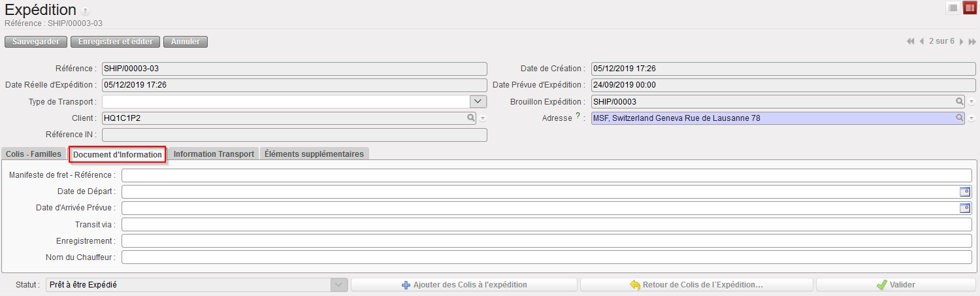Viewport: 980px width, 296px height.
Task: Focus the Enregistrement field
Action: (547, 240)
